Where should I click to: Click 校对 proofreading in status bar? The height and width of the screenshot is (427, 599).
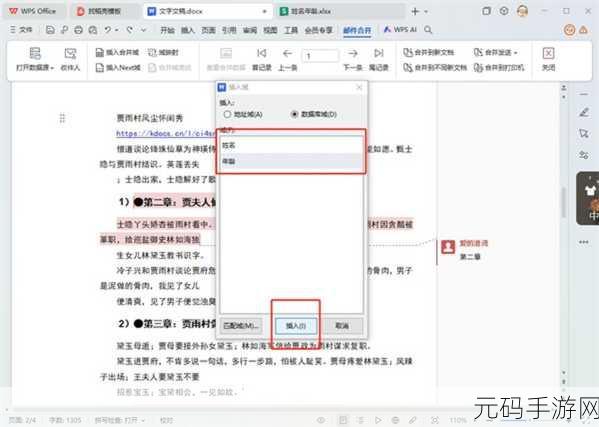[x=166, y=420]
